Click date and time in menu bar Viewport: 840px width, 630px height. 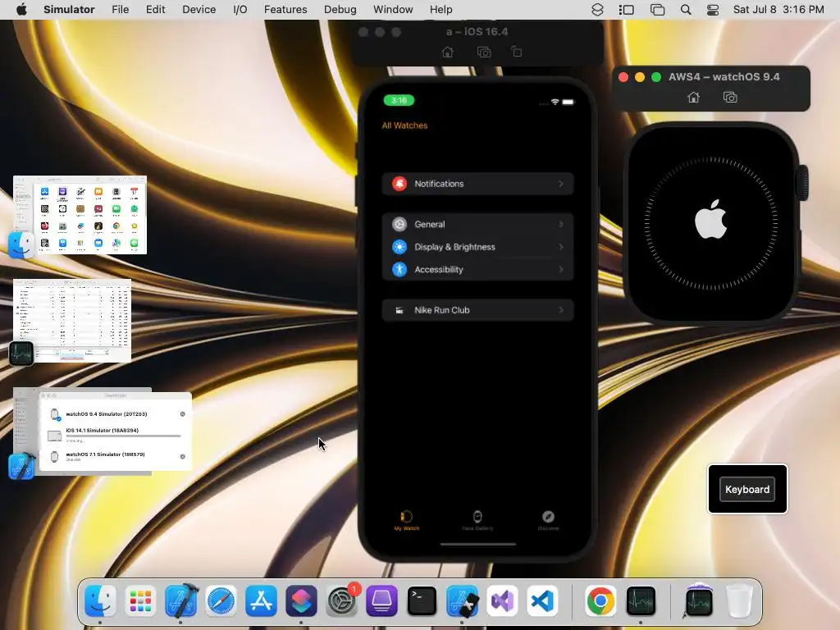[778, 10]
